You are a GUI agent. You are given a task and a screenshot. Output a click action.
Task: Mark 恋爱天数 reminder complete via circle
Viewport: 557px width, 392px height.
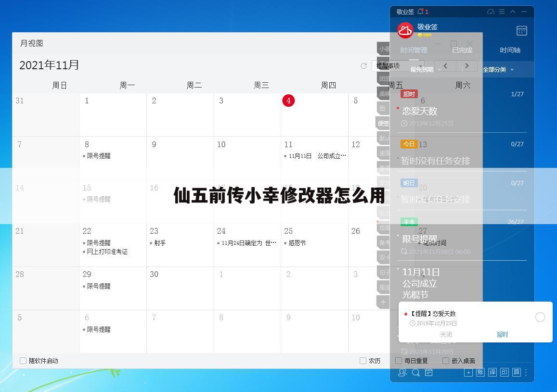pos(540,317)
